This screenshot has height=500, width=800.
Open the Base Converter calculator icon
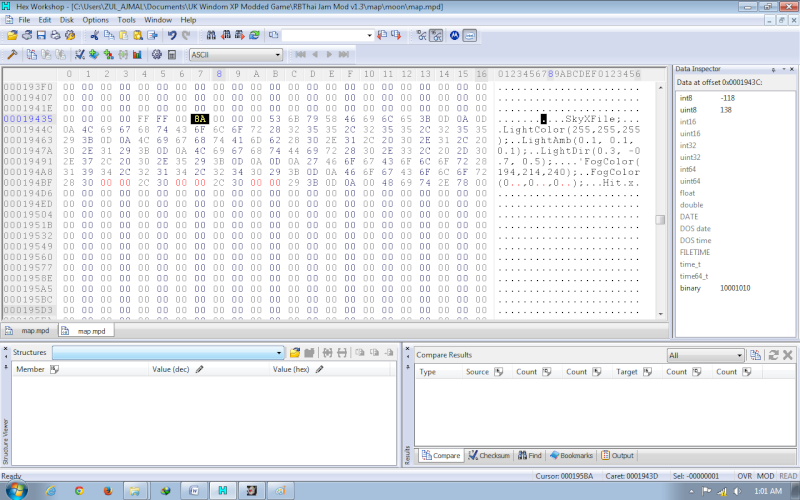click(x=172, y=55)
